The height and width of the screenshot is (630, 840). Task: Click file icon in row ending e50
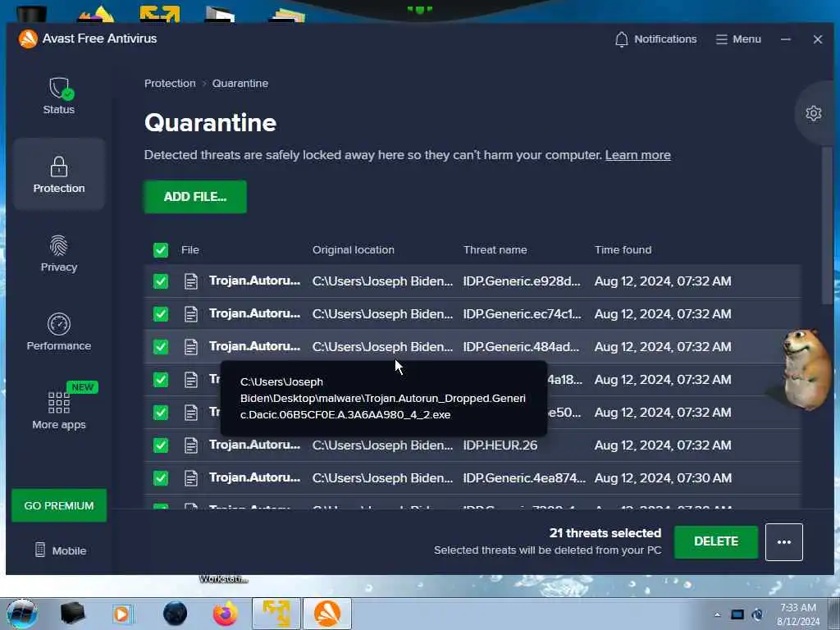pyautogui.click(x=190, y=413)
